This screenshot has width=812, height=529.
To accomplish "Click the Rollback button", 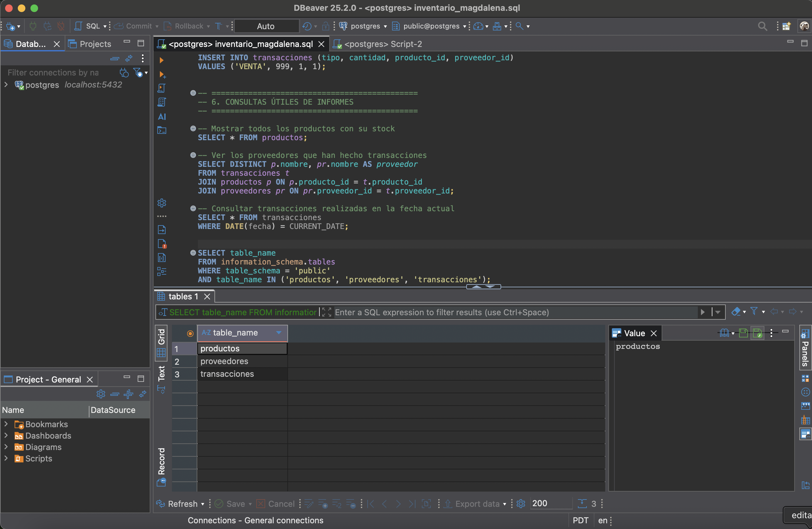I will click(x=184, y=26).
